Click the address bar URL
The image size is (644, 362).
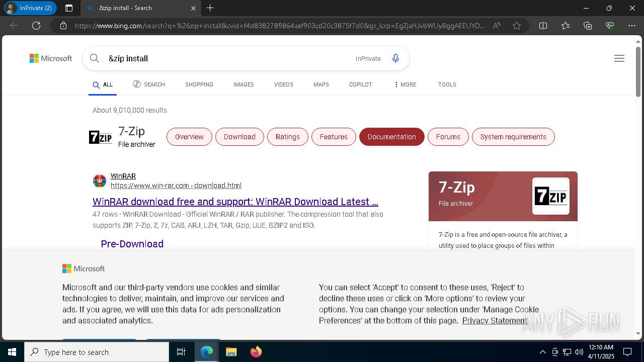coord(279,26)
